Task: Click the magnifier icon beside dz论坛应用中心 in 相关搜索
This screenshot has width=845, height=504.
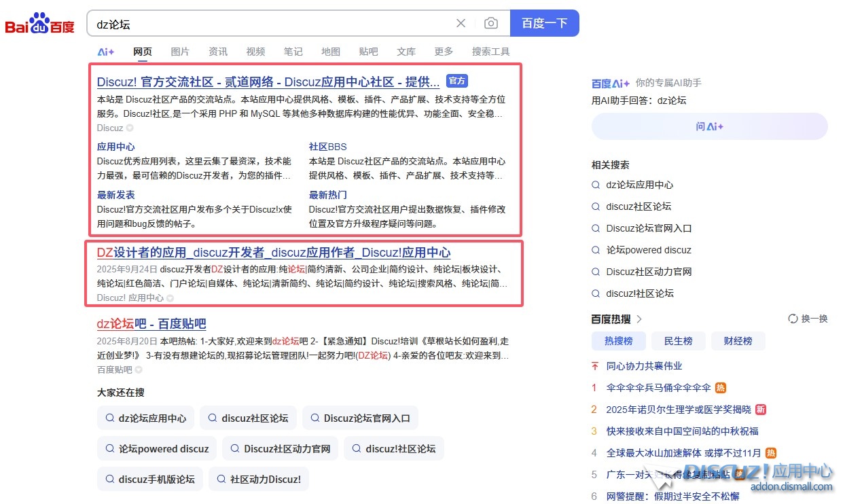Action: pyautogui.click(x=596, y=185)
